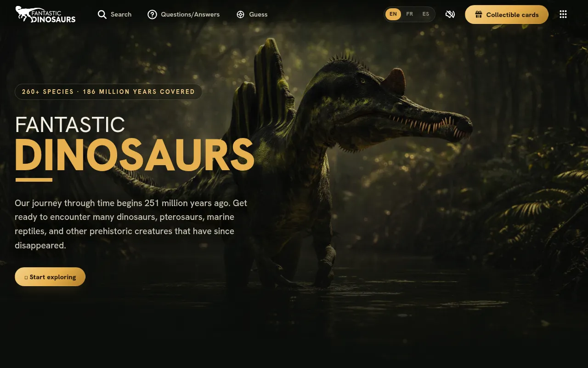
Task: Click the DINOSAURS headline text
Action: tap(134, 155)
